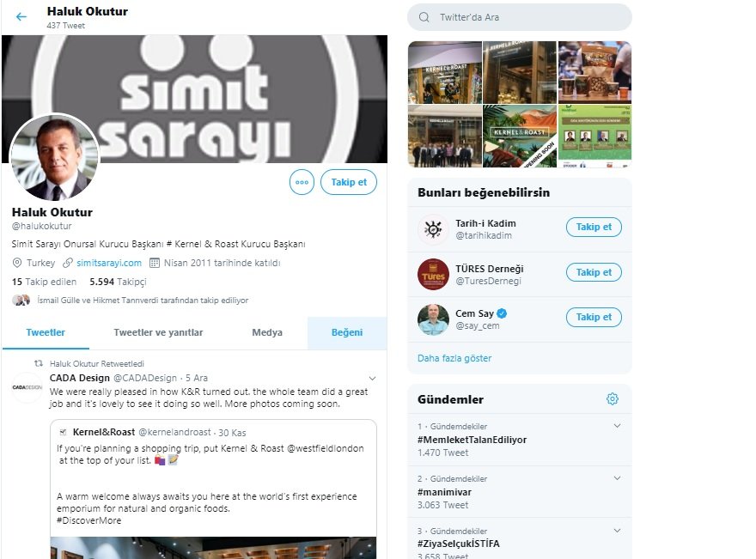Image resolution: width=756 pixels, height=559 pixels.
Task: Click the Tarih-i Kadim avatar icon
Action: 433,229
